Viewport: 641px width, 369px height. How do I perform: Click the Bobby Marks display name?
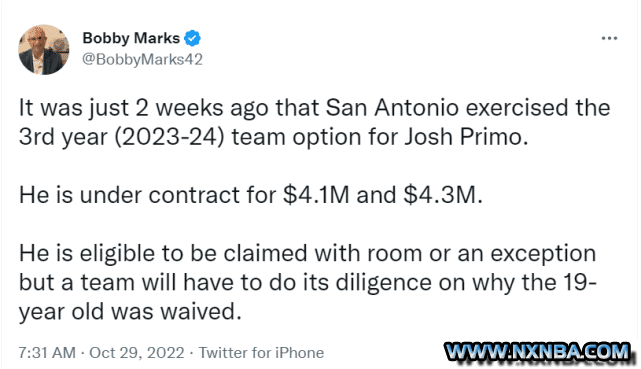pos(131,38)
